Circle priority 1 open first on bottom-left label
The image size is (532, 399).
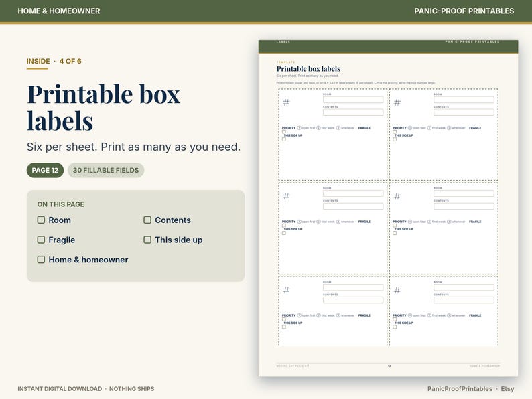pyautogui.click(x=300, y=315)
